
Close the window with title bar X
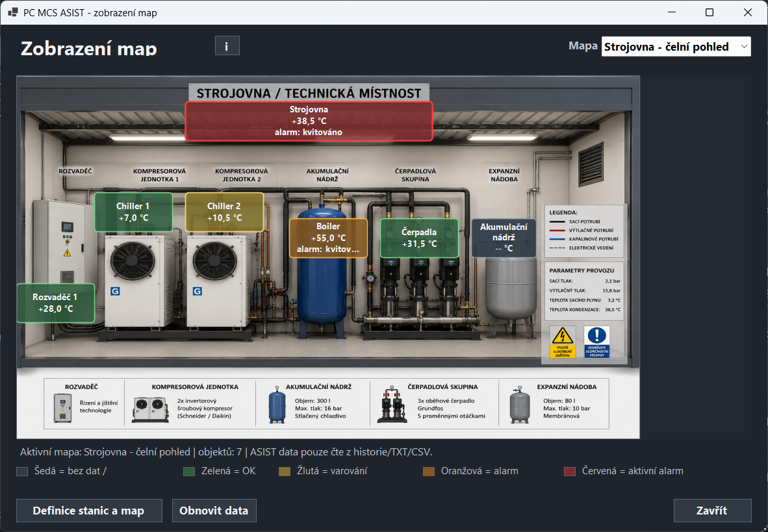(747, 12)
